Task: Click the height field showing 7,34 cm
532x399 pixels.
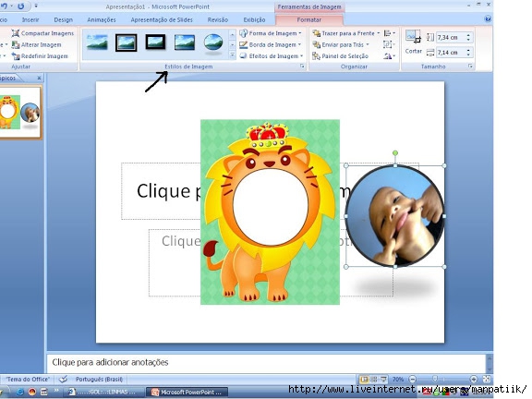Action: point(451,37)
